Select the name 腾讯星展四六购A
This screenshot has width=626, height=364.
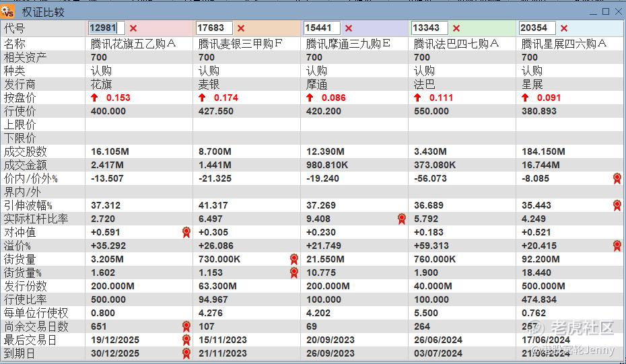[564, 44]
